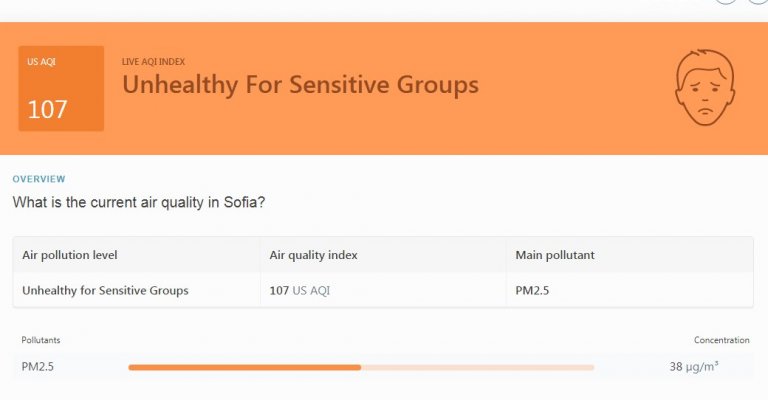Click the PM2.5 concentration progress bar
768x400 pixels.
coord(361,367)
